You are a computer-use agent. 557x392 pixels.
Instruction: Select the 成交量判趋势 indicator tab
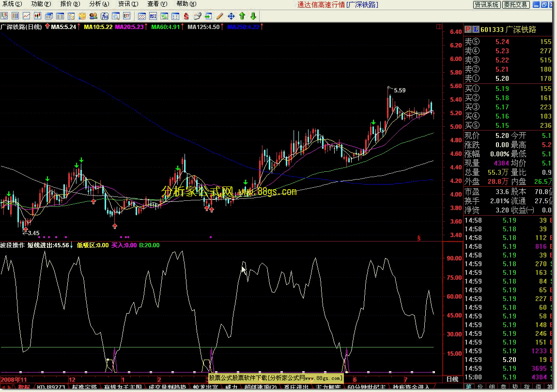point(167,387)
